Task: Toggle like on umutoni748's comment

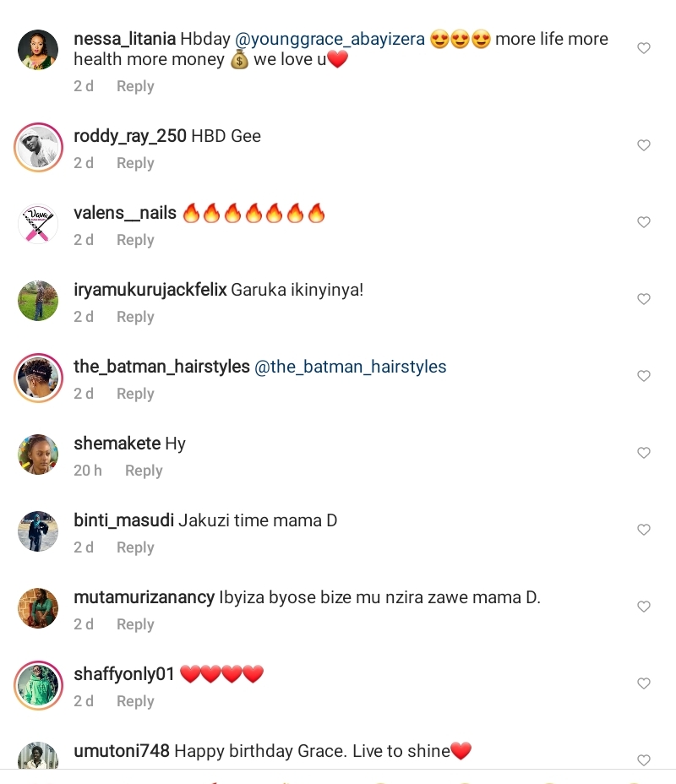Action: [x=644, y=760]
